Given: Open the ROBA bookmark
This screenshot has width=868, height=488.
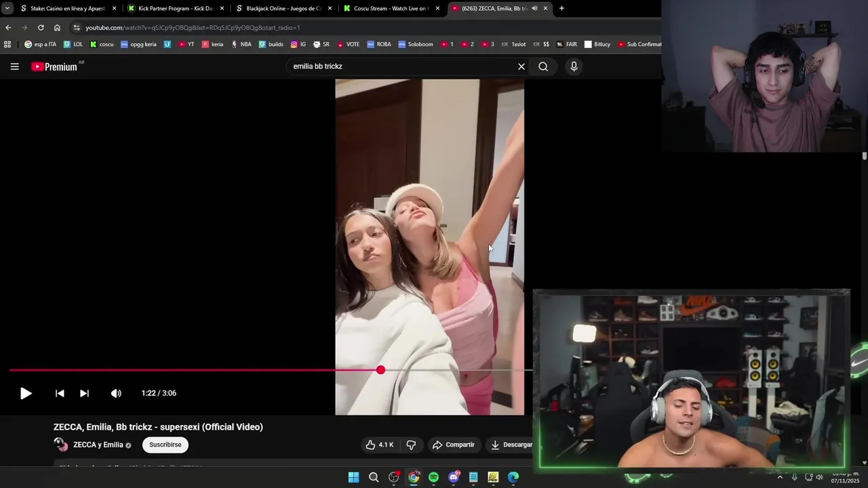Looking at the screenshot, I should (x=379, y=44).
